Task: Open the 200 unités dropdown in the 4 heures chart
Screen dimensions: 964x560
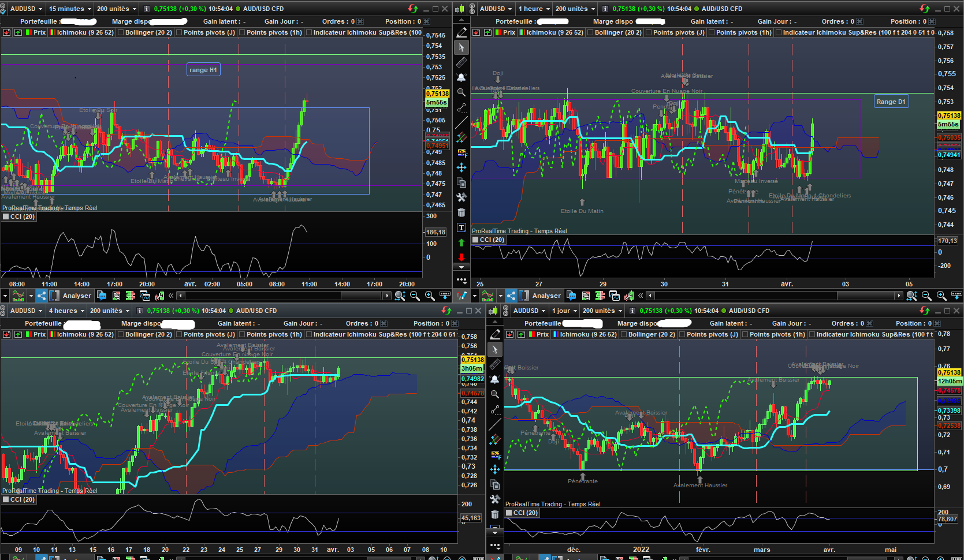Action: click(109, 311)
